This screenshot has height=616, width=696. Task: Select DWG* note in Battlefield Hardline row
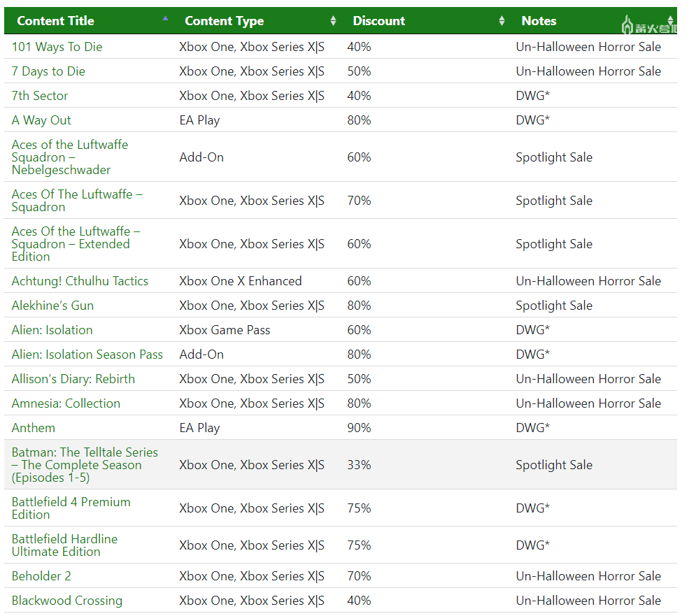(x=532, y=545)
